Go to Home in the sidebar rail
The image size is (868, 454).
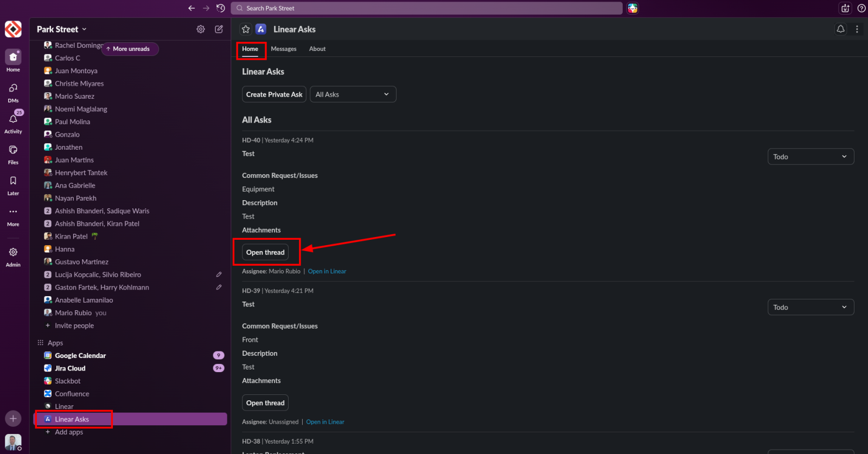[13, 61]
